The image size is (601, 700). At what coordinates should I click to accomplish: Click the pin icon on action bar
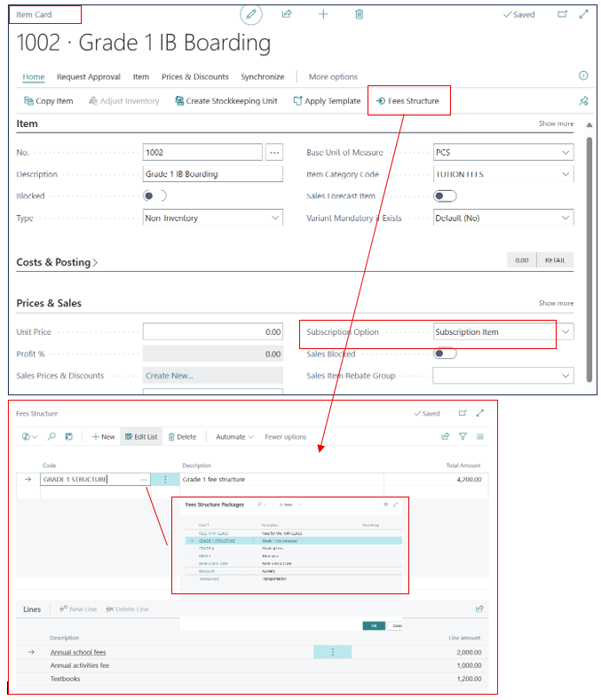583,101
